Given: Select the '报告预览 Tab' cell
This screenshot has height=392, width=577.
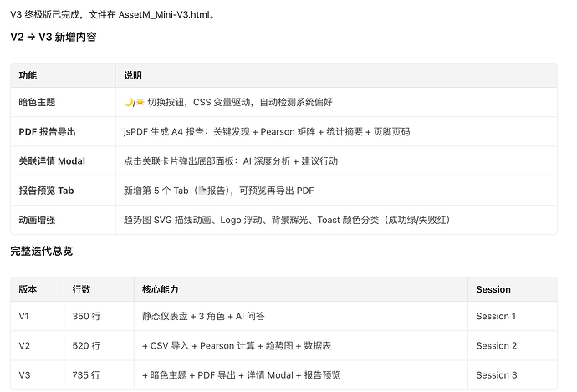Looking at the screenshot, I should pos(63,191).
